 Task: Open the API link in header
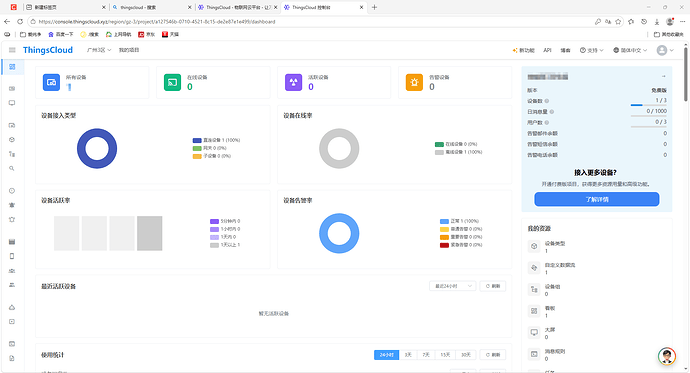coord(547,50)
